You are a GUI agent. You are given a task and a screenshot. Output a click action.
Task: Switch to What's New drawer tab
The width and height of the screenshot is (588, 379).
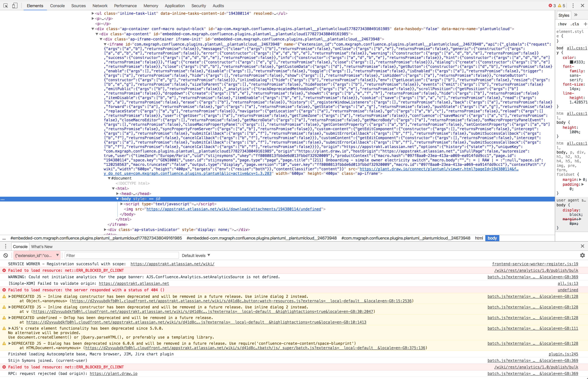click(42, 247)
